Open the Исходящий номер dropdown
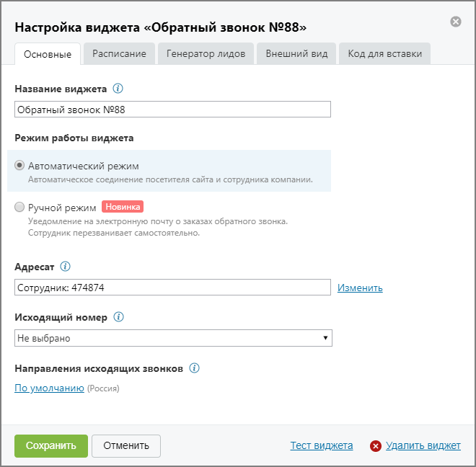Image resolution: width=476 pixels, height=467 pixels. click(x=173, y=338)
